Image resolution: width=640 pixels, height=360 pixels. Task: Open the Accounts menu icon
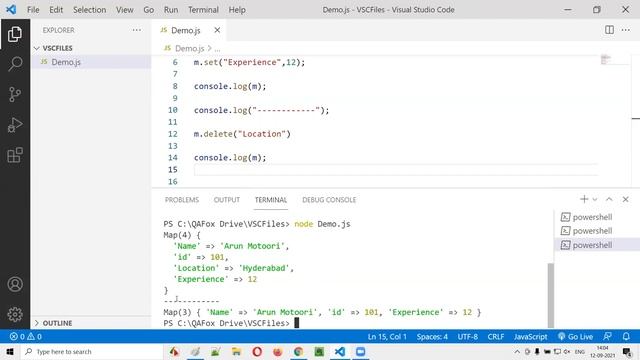coord(15,284)
